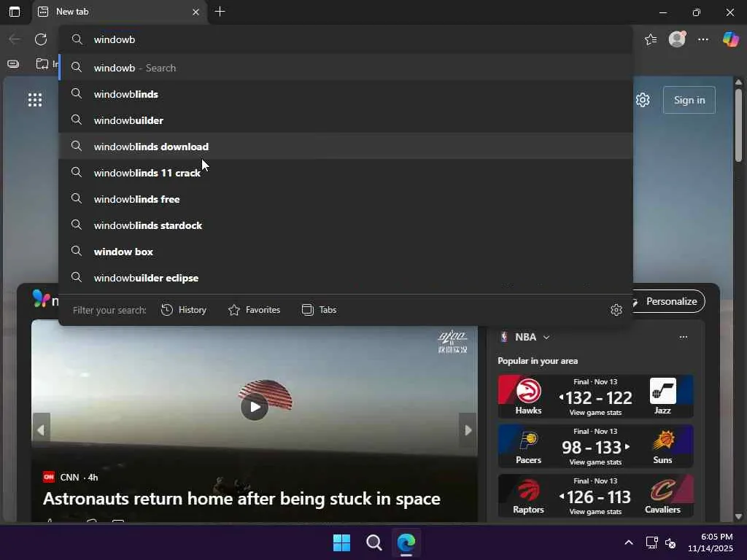The image size is (747, 560).
Task: Click the toolbar icon left of Import favorites
Action: [x=13, y=64]
